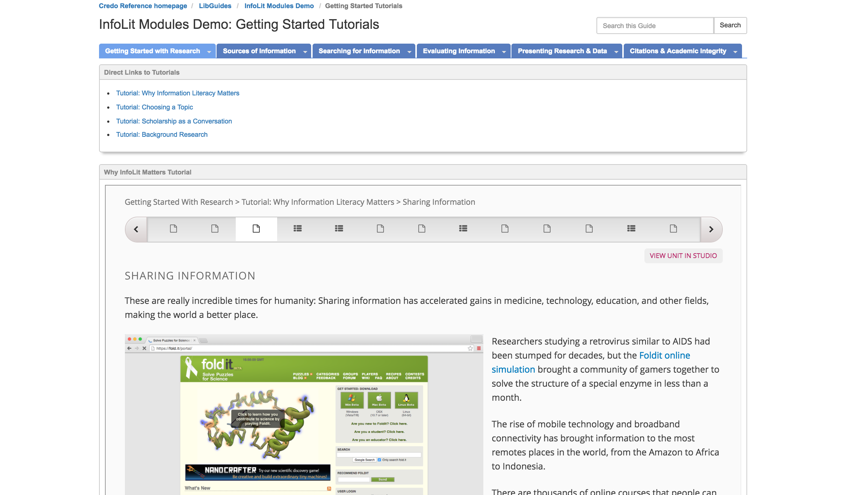This screenshot has width=868, height=495.
Task: Open the final page icon in tutorial strip
Action: [x=673, y=229]
